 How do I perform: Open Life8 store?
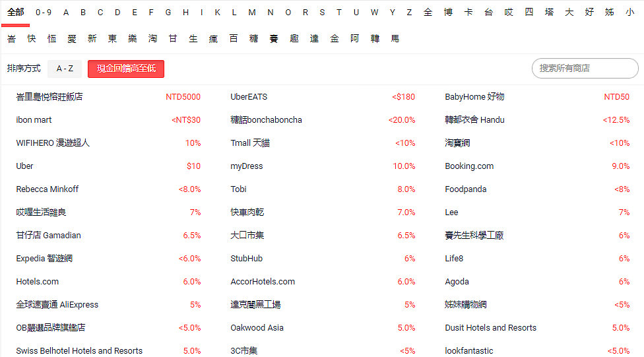[x=454, y=259]
